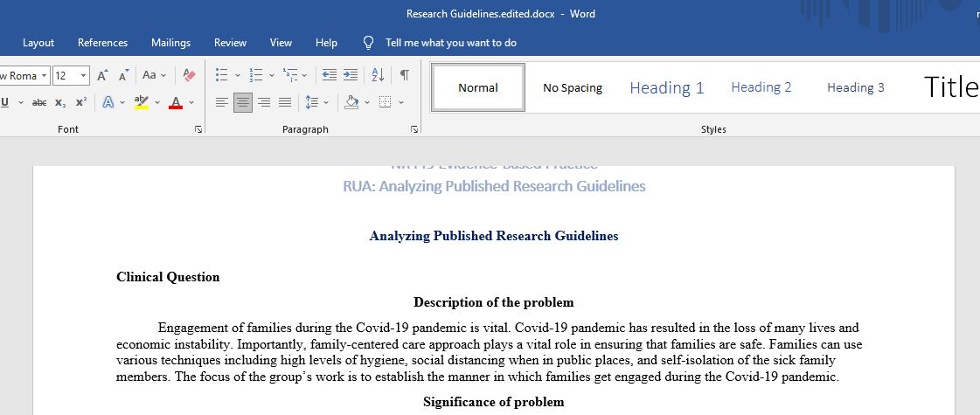Apply text effects glowing A icon
Screen dimensions: 980x415
click(x=108, y=102)
